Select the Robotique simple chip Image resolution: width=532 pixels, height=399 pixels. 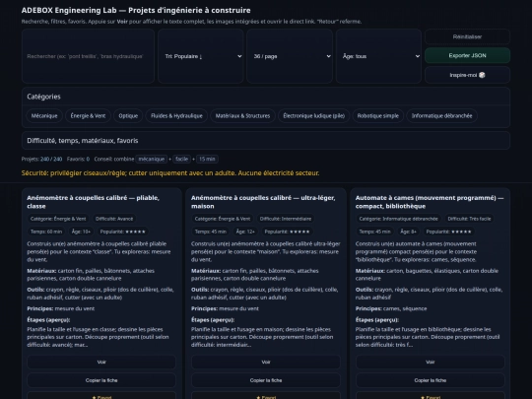click(x=378, y=115)
